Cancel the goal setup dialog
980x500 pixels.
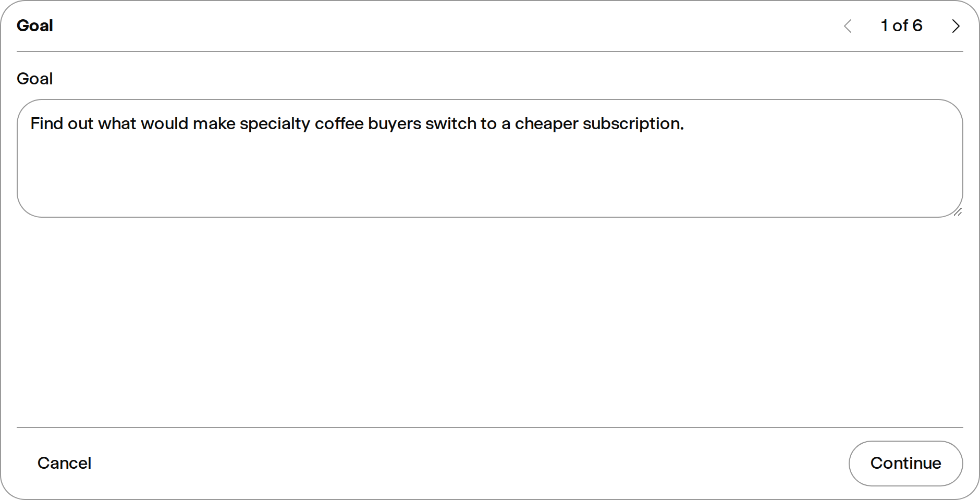(x=64, y=463)
